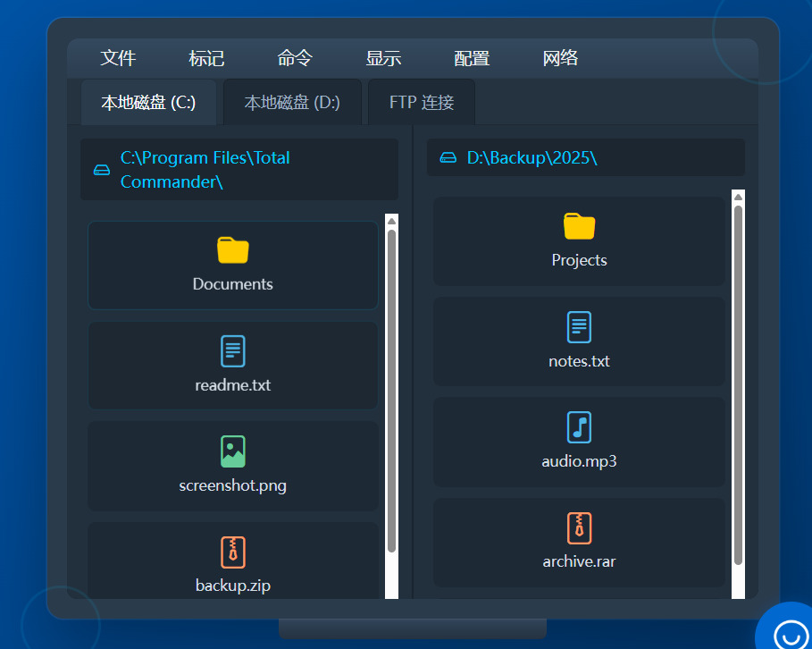Viewport: 812px width, 649px height.
Task: Open the Projects folder icon
Action: click(579, 227)
